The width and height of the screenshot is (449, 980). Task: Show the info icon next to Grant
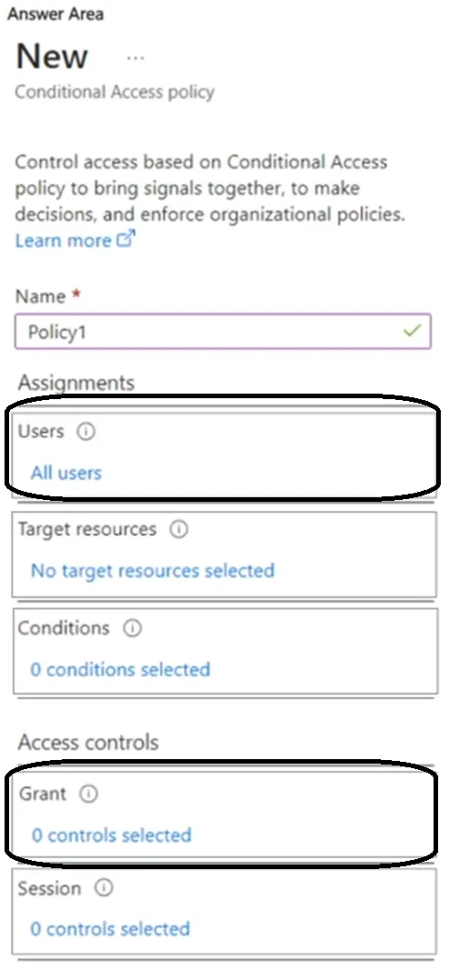click(89, 794)
